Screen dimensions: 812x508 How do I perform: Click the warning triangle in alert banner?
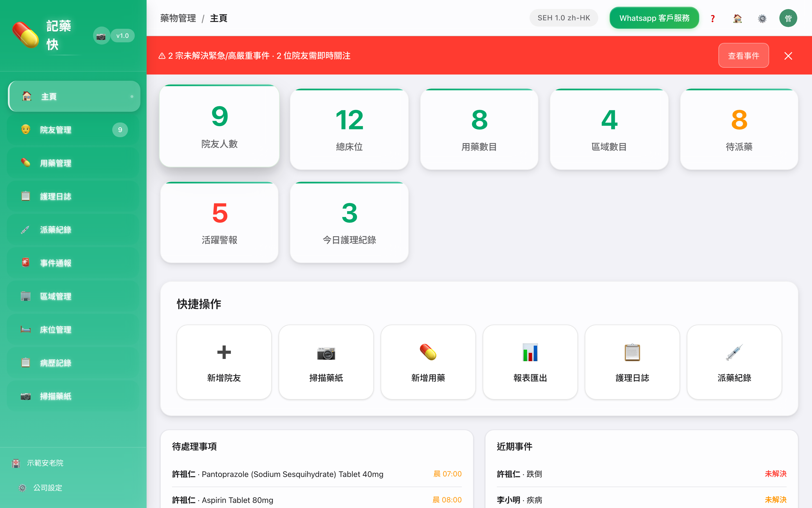coord(162,56)
